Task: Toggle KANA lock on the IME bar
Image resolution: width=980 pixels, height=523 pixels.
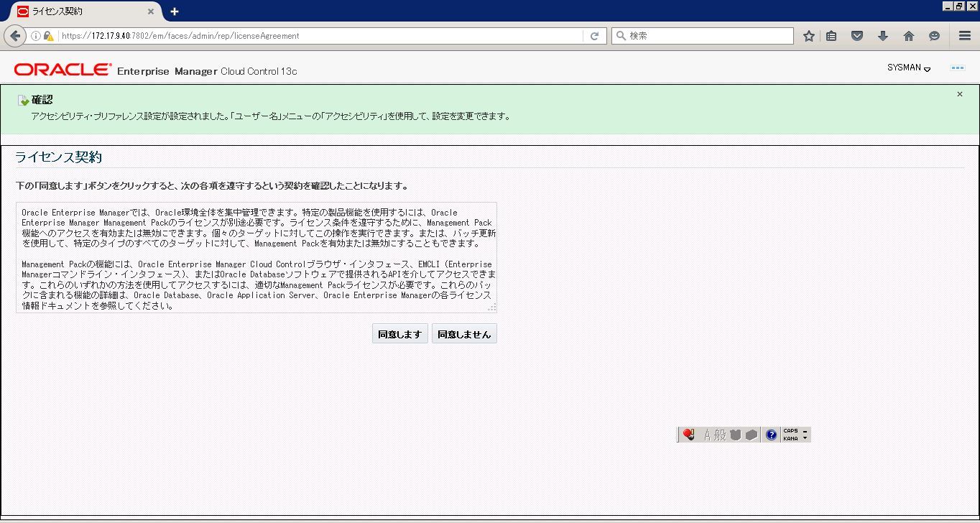Action: tap(790, 438)
